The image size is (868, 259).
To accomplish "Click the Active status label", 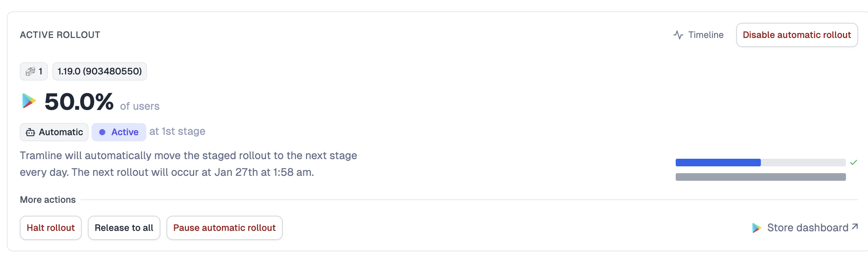I will click(125, 132).
